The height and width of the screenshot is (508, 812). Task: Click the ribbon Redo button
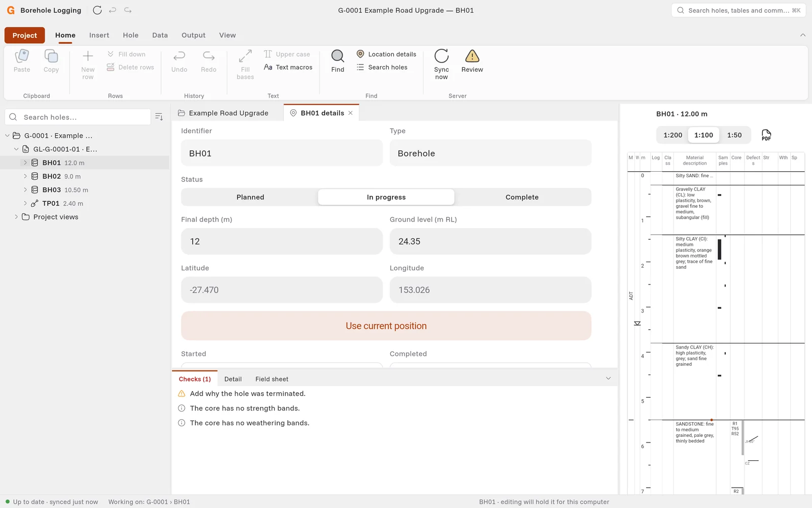[x=209, y=61]
